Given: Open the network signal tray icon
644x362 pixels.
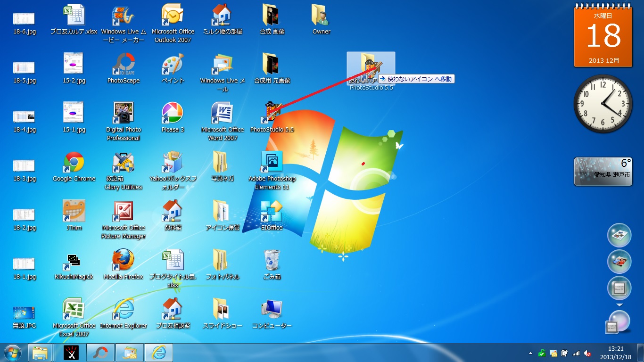Looking at the screenshot, I should tap(576, 353).
